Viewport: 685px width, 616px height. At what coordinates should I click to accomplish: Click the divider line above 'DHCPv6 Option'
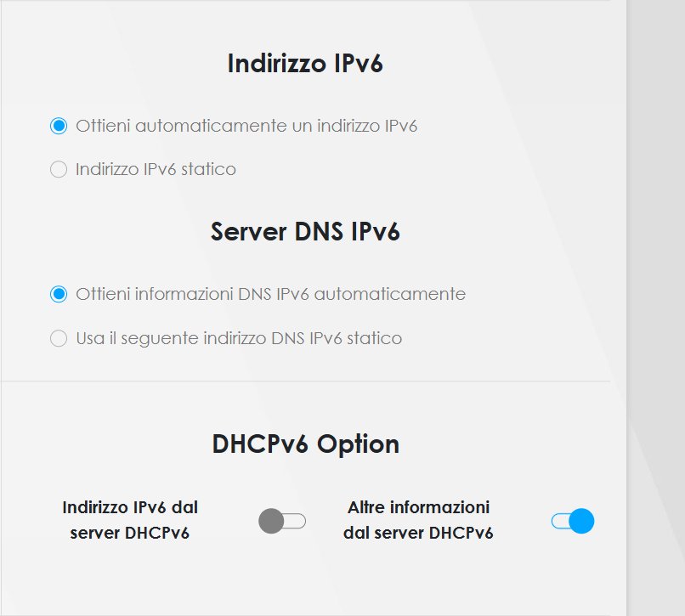pos(305,381)
